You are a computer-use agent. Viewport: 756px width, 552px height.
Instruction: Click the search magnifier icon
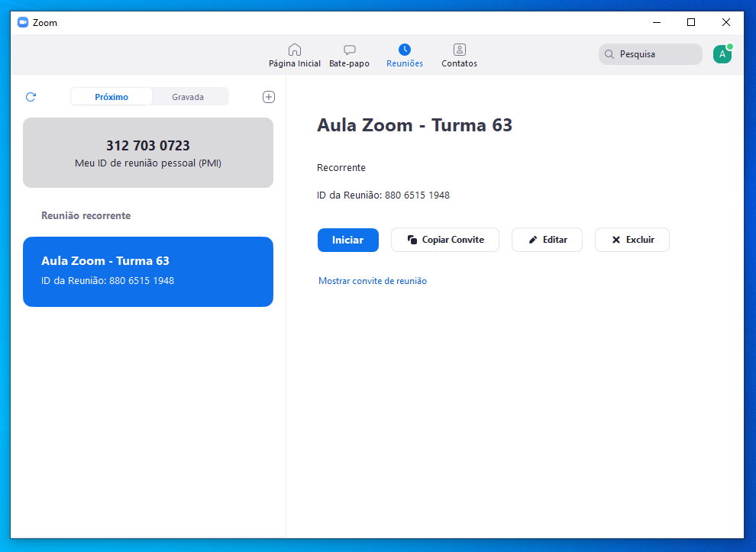click(x=609, y=54)
